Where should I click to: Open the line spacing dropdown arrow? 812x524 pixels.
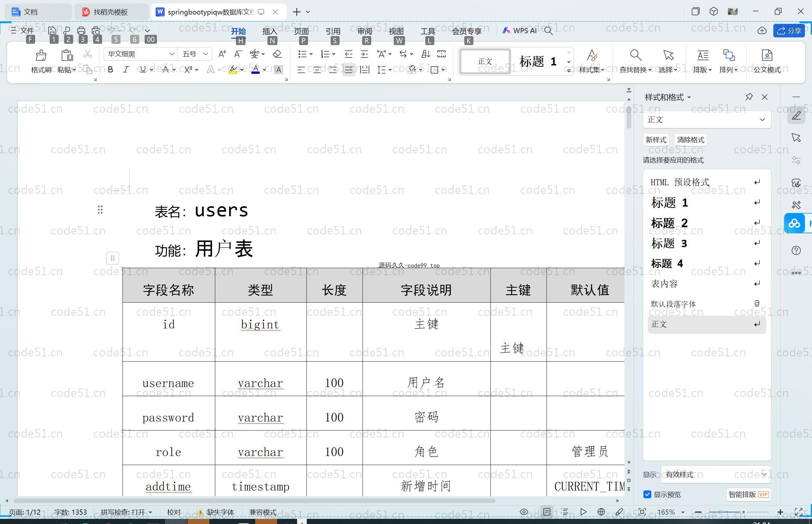tap(390, 70)
